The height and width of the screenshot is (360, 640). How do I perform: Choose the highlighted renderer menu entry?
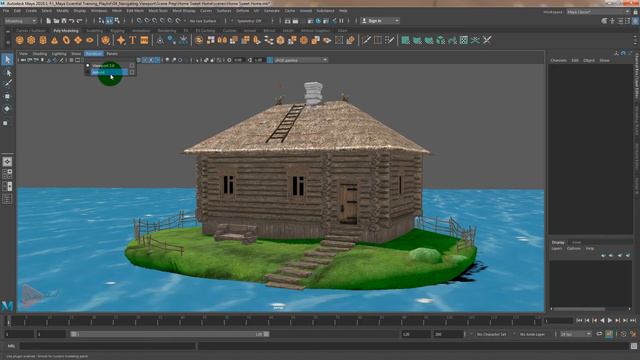pos(109,72)
